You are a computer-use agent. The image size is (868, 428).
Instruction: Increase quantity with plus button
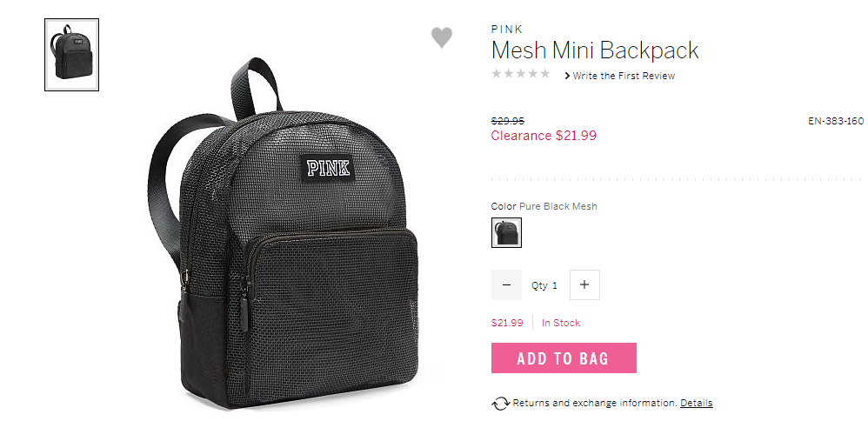(584, 284)
